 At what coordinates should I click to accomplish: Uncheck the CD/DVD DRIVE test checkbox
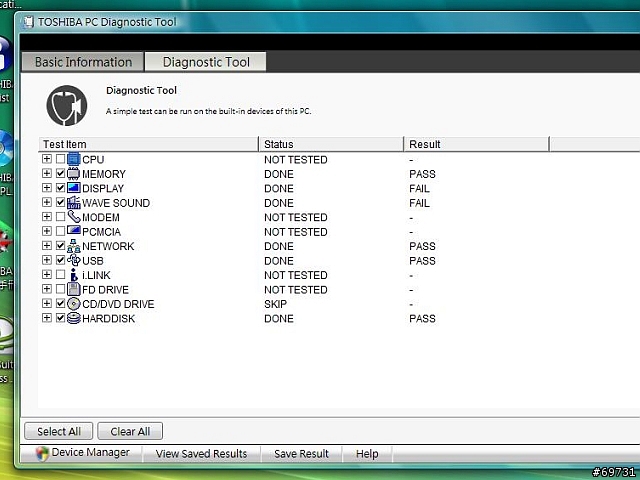(60, 304)
